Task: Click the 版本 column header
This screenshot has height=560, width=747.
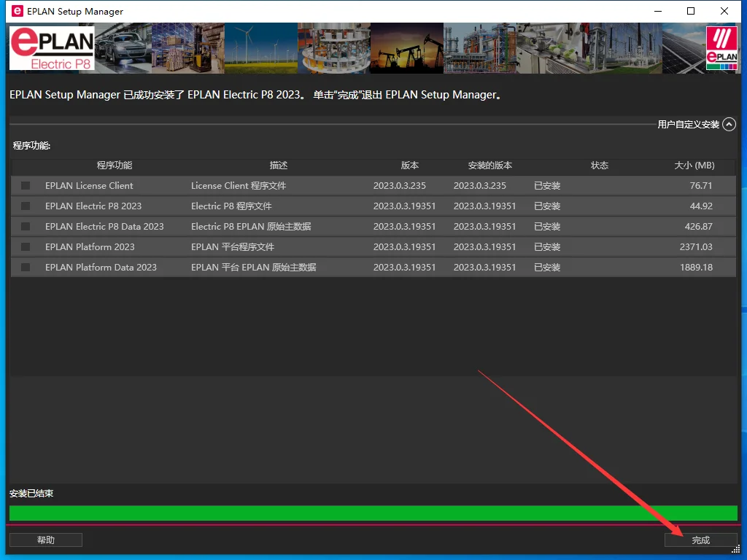Action: (410, 166)
